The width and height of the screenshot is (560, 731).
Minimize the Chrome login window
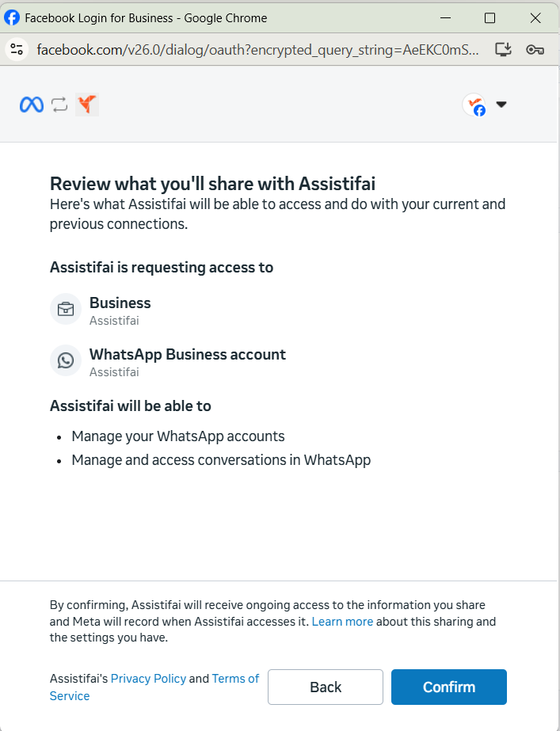pos(445,17)
